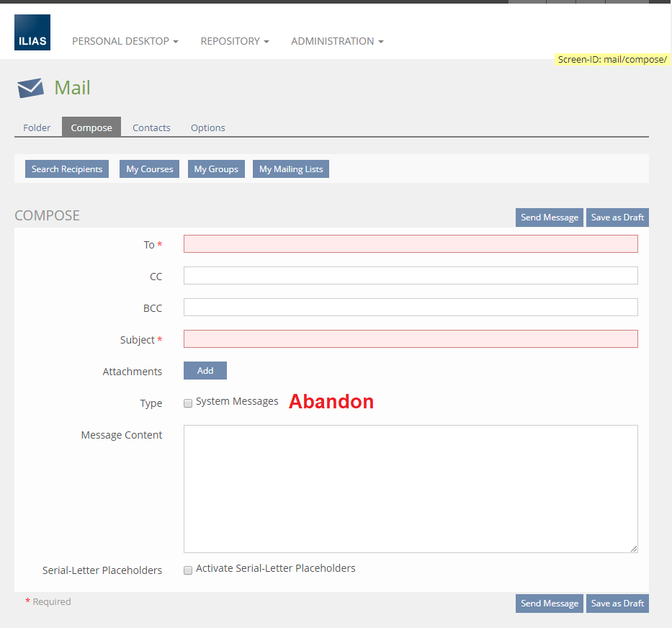The height and width of the screenshot is (628, 672).
Task: Click the My Groups button
Action: pyautogui.click(x=216, y=169)
